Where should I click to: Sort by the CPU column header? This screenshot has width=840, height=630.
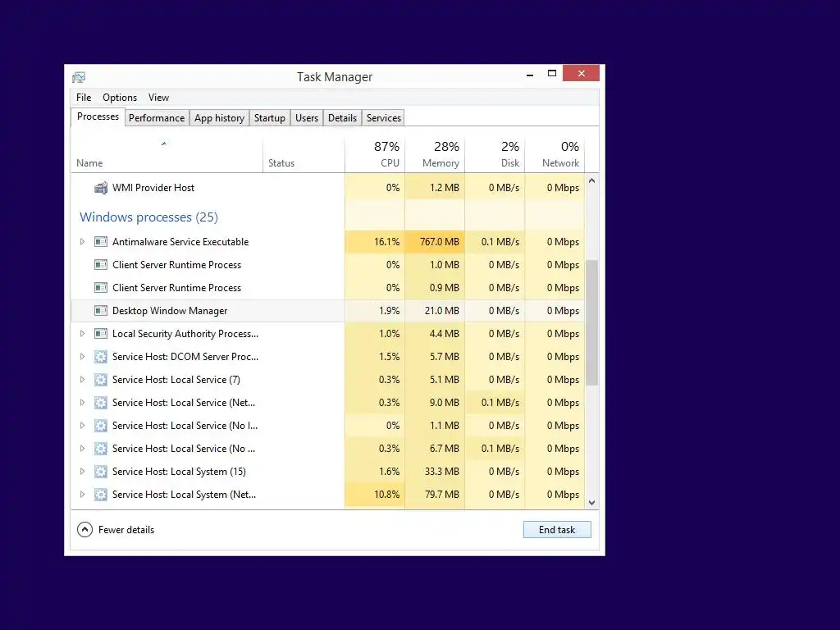click(375, 155)
